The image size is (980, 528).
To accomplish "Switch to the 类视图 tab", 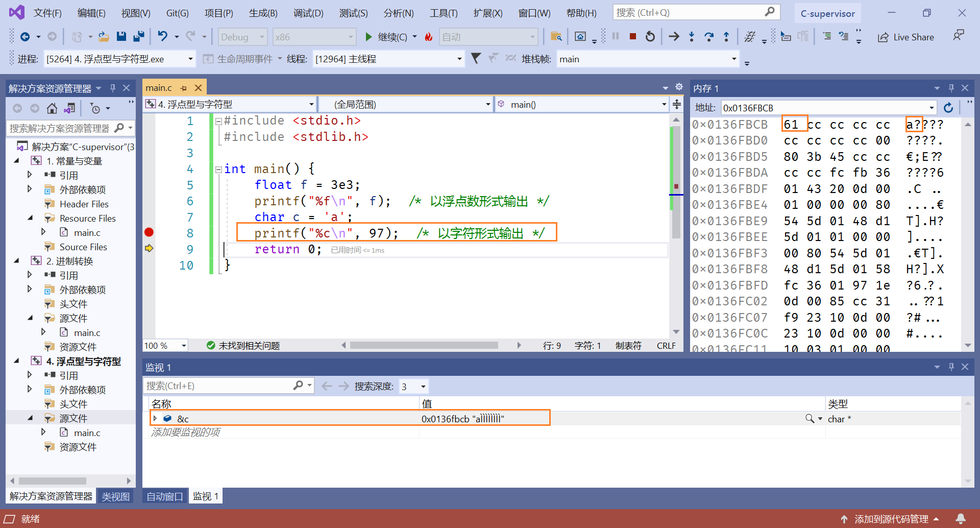I will click(115, 496).
